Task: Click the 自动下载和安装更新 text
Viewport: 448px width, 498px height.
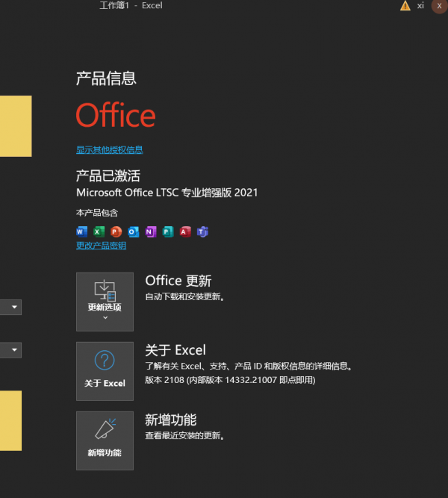Action: pos(185,297)
